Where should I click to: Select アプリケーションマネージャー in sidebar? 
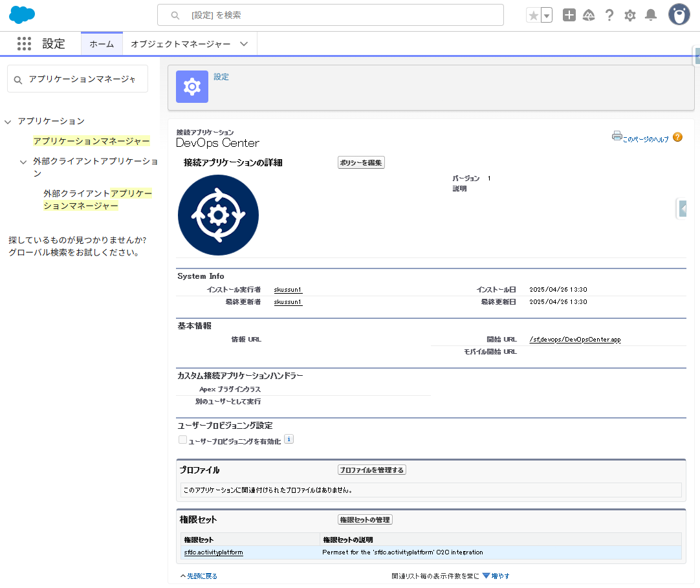91,141
